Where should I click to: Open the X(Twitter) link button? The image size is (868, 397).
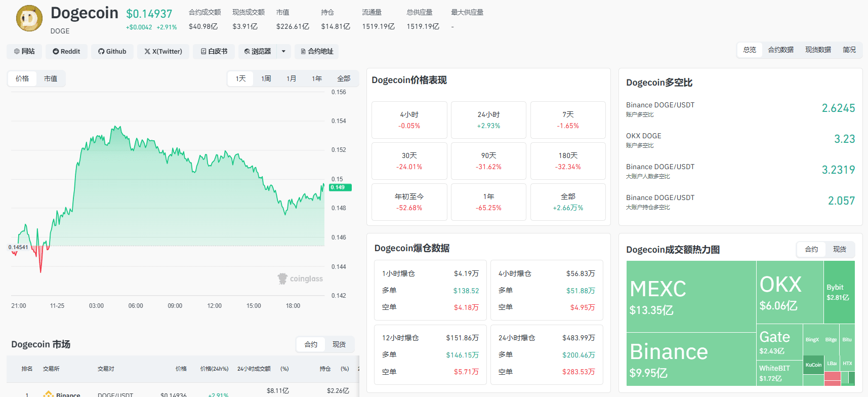[x=163, y=51]
